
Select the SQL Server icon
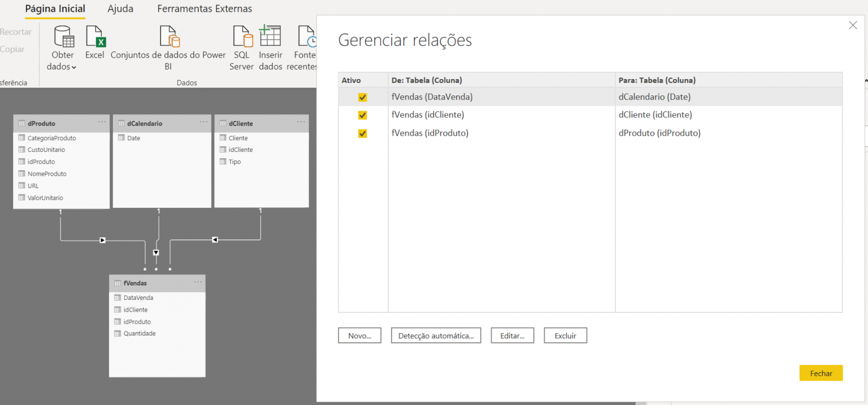tap(242, 36)
